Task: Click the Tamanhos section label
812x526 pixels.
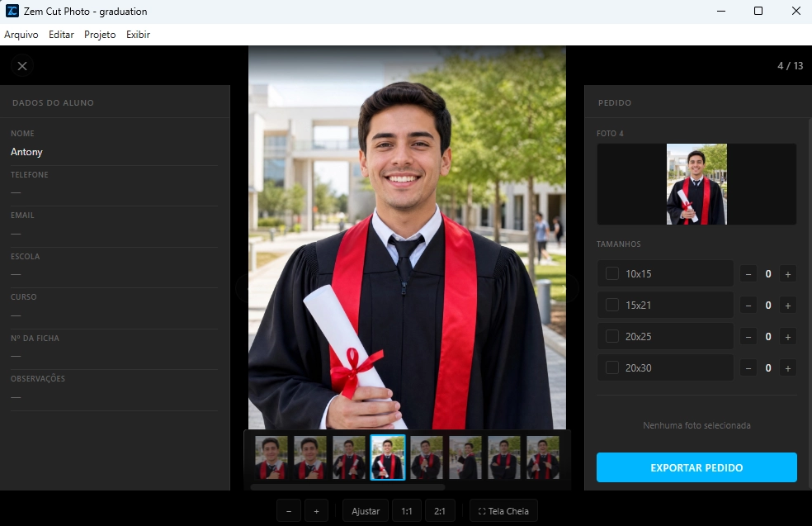Action: [x=619, y=244]
